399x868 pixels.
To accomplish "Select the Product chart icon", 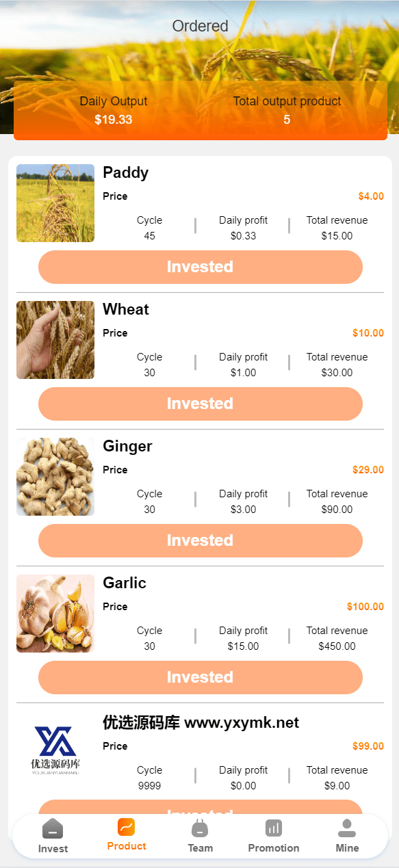I will tap(126, 827).
